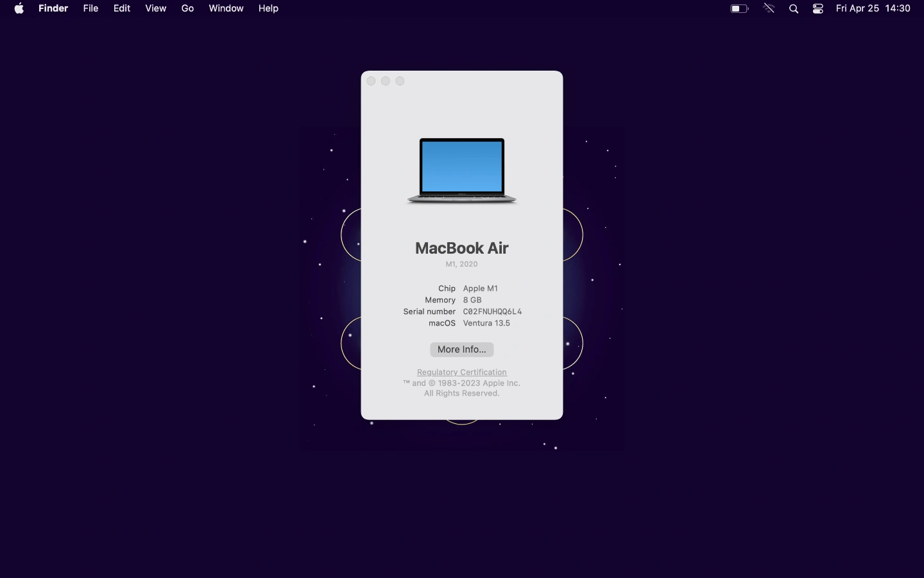Open the Help menu
Viewport: 924px width, 578px height.
[268, 8]
